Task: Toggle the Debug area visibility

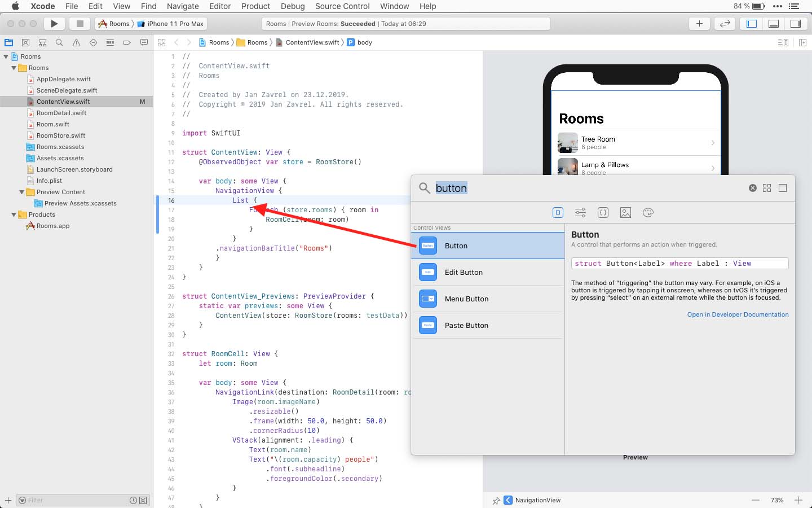Action: (x=773, y=23)
